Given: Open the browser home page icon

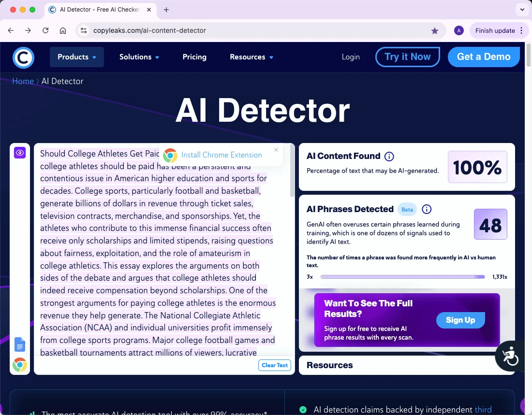Looking at the screenshot, I should click(63, 30).
